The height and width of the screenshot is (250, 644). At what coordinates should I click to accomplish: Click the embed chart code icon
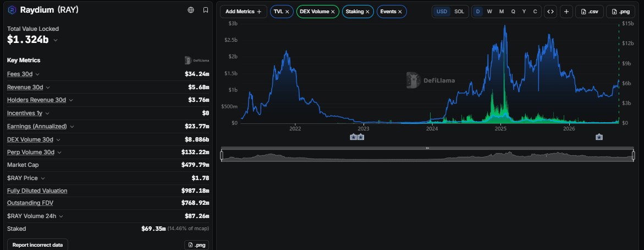(x=551, y=12)
